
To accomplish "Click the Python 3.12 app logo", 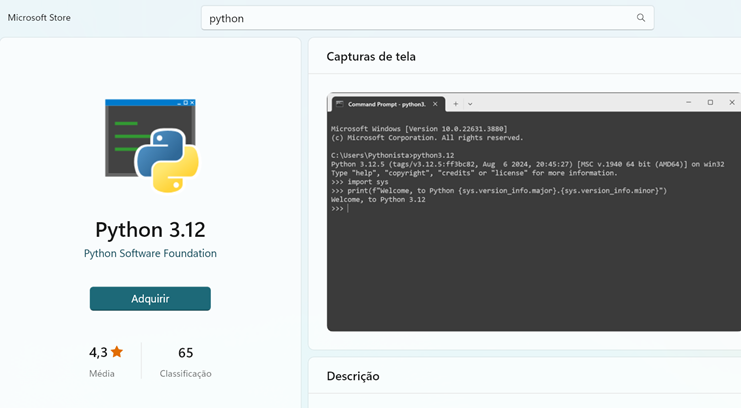I will 151,145.
